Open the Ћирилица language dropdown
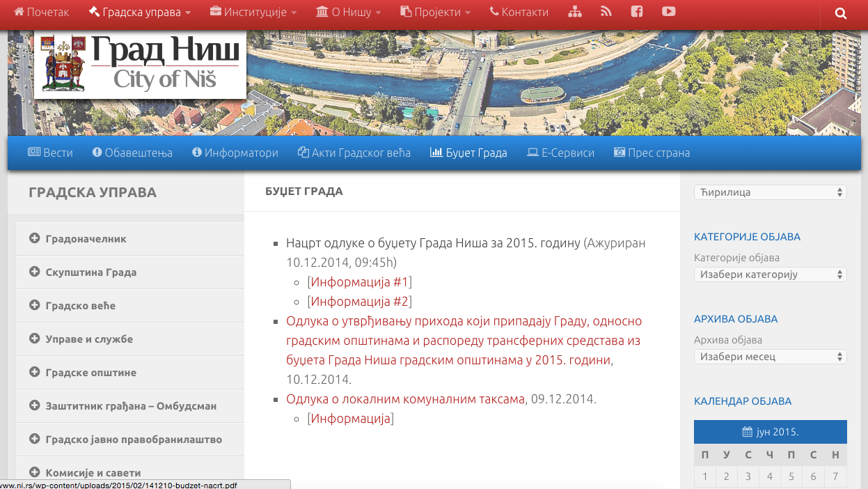The image size is (868, 489). point(770,192)
